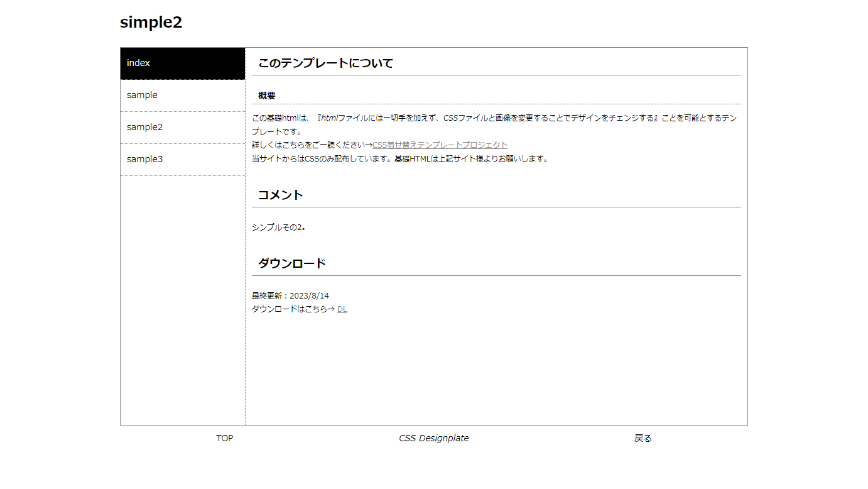Click the italic CSS word in the overview

(x=450, y=118)
